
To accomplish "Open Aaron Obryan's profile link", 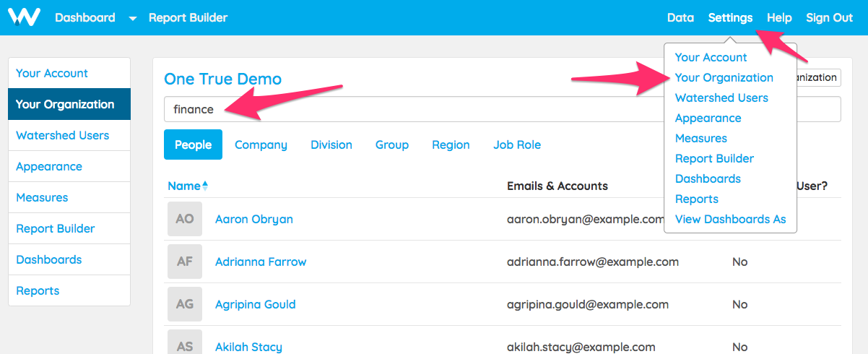I will coord(254,219).
